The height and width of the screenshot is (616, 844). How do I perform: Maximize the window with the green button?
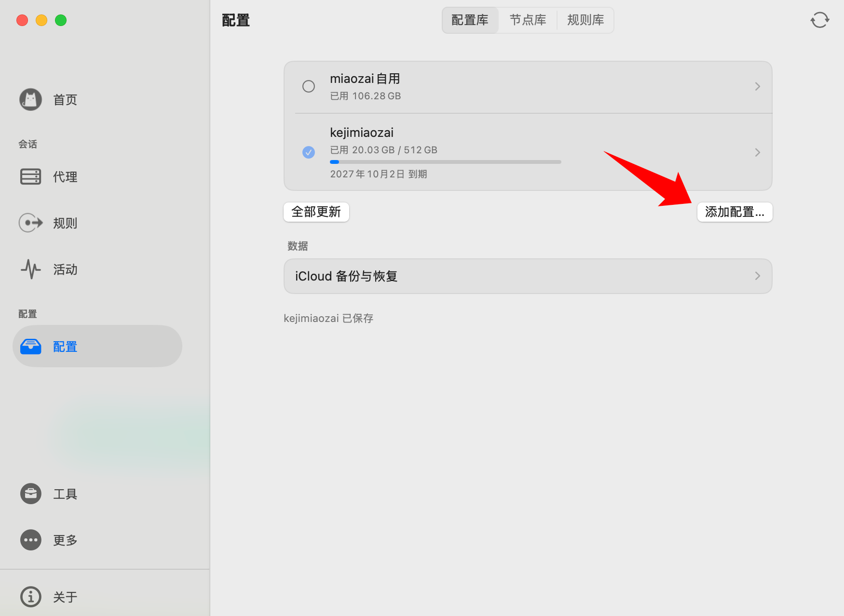click(x=61, y=20)
